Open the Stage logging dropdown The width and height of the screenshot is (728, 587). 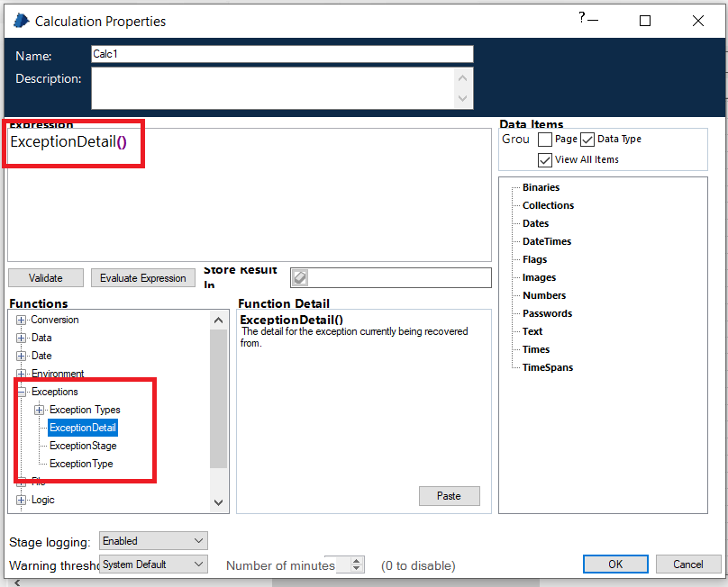tap(153, 540)
